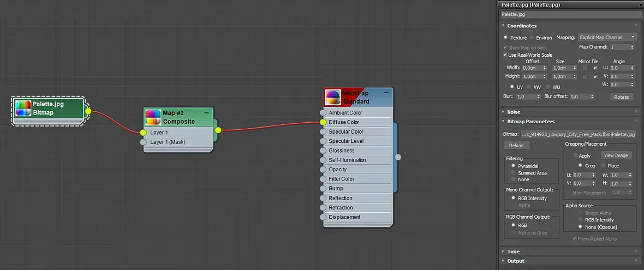Click the Standard material sphere preview icon
Viewport: 644px width, 270px height.
click(333, 97)
